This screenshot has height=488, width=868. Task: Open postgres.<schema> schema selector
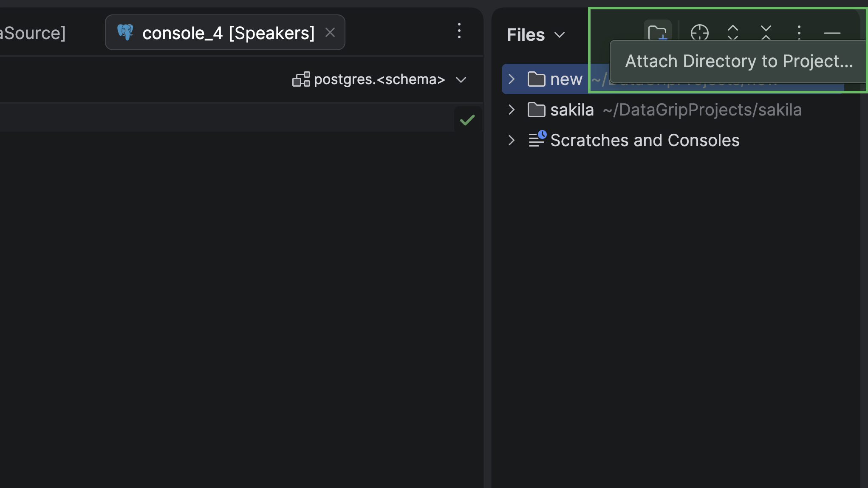point(379,79)
